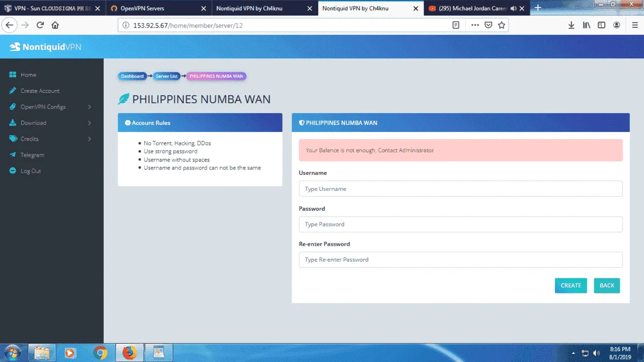The width and height of the screenshot is (644, 362).
Task: Click the NontiquidVPN logo
Action: (45, 47)
